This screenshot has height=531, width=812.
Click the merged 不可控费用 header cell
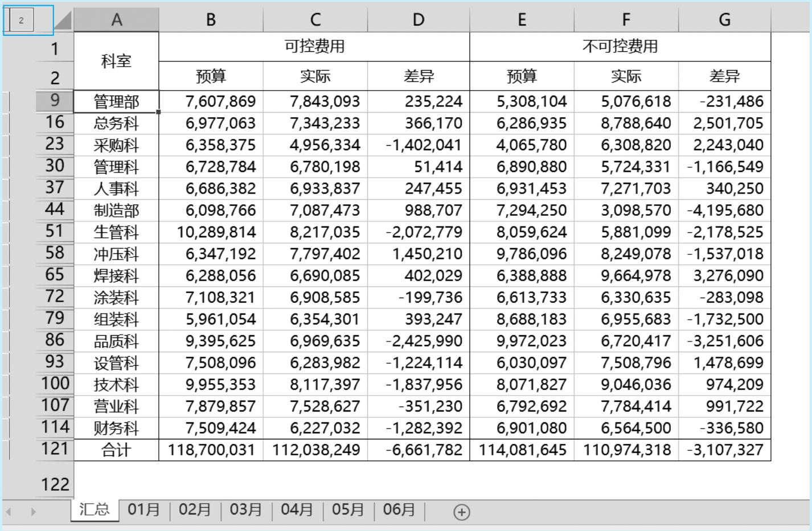(x=620, y=47)
